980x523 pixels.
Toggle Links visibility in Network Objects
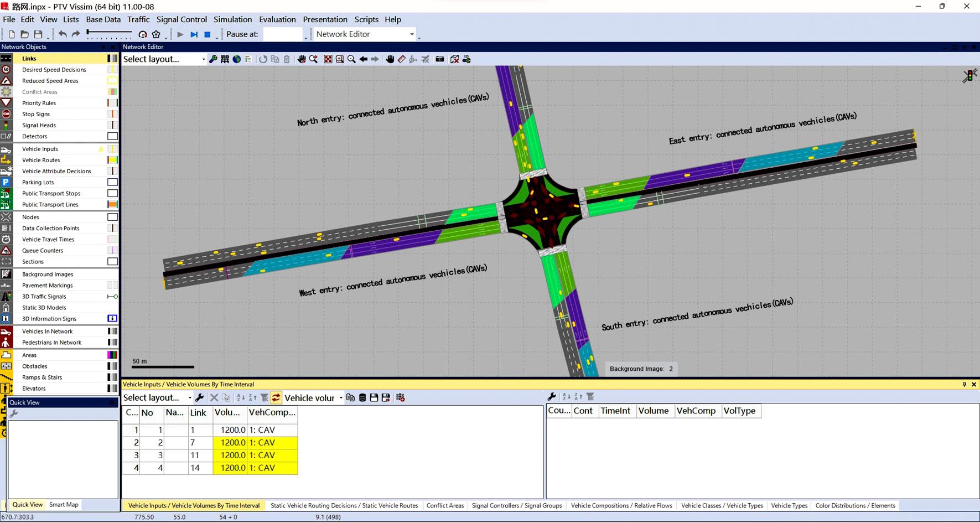112,59
